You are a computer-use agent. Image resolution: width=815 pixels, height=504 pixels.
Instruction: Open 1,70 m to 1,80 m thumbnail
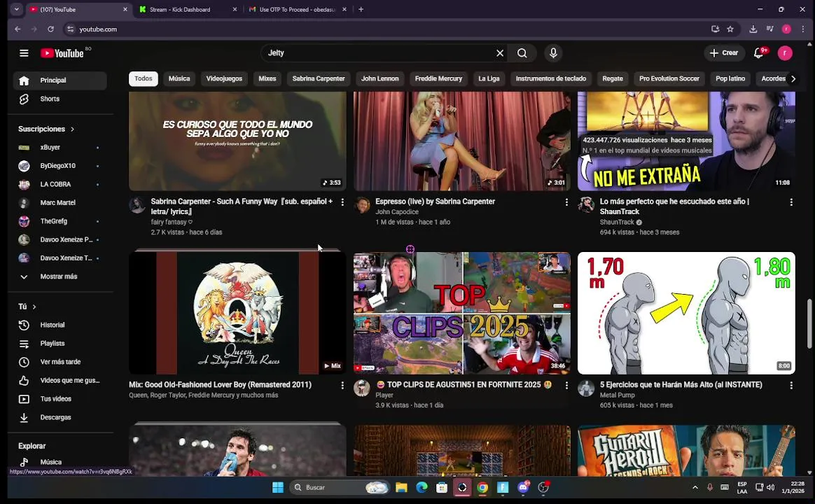(686, 313)
